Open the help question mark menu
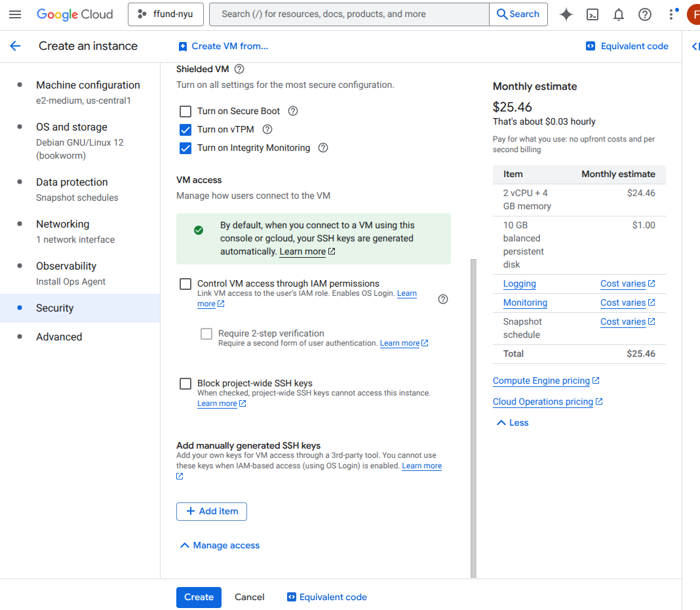The width and height of the screenshot is (700, 610). 645,14
